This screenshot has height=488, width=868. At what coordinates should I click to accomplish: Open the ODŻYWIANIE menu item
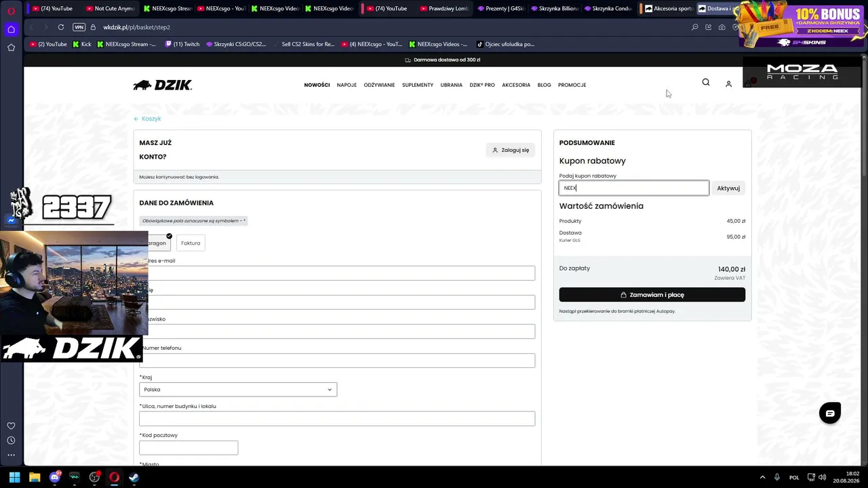tap(379, 85)
